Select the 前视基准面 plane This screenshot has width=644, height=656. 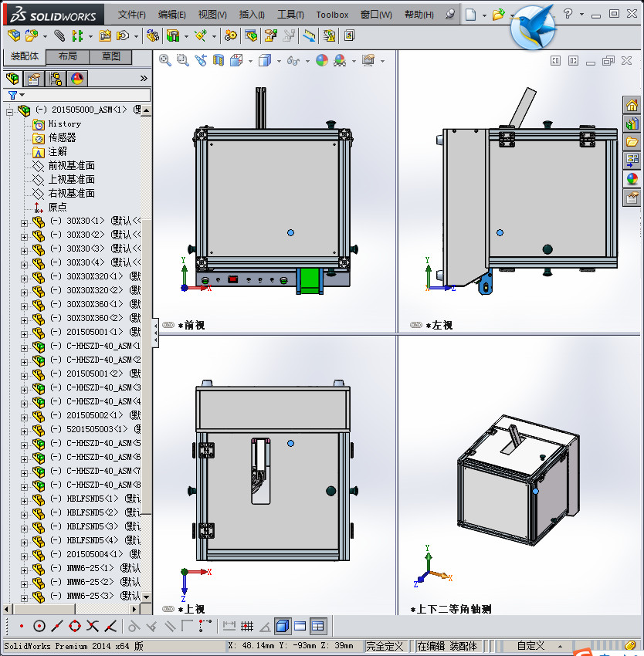[72, 166]
